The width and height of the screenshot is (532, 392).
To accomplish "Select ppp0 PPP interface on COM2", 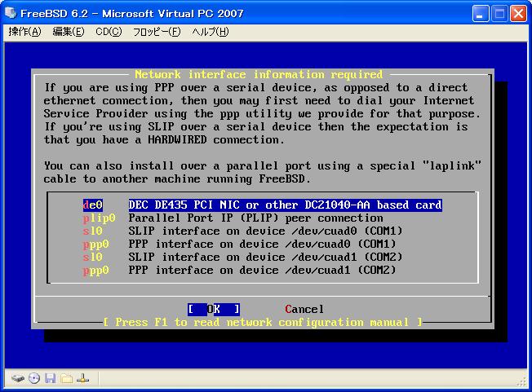I will 240,270.
